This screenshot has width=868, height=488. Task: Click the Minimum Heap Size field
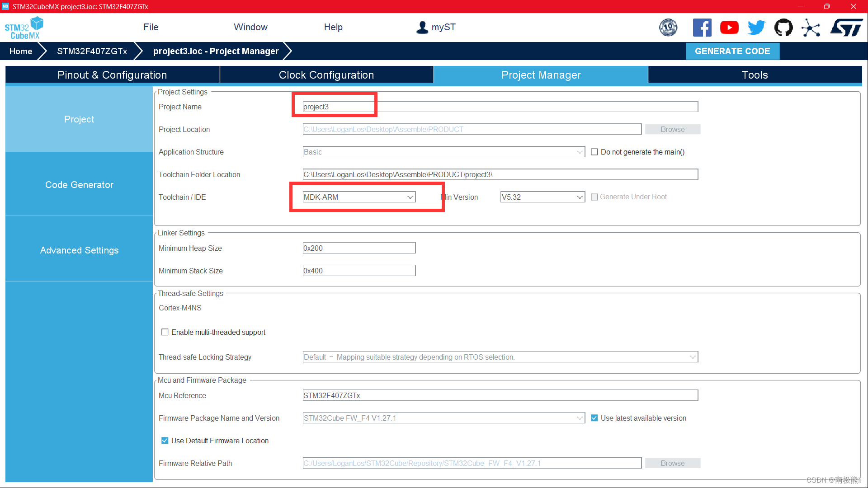pyautogui.click(x=359, y=249)
